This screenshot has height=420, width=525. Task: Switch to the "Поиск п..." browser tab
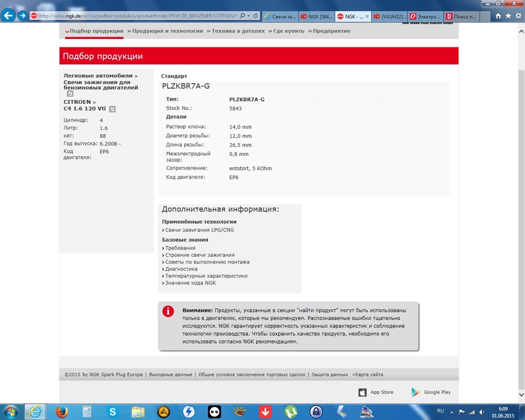click(462, 16)
